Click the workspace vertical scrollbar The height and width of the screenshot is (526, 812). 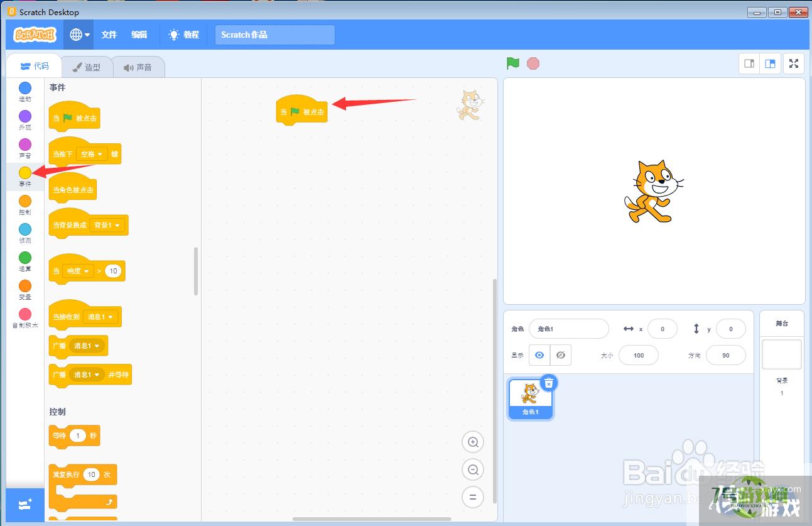(494, 391)
